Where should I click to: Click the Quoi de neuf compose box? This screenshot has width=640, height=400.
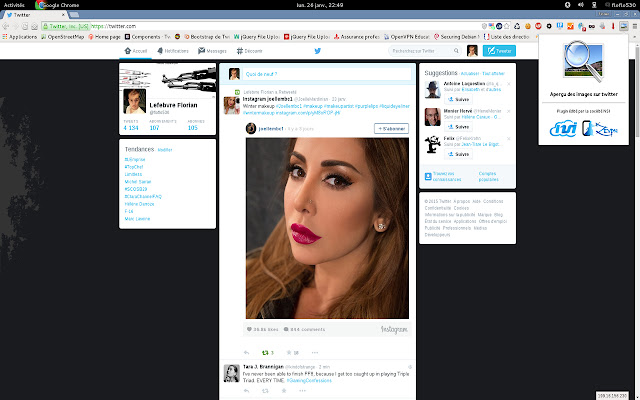pyautogui.click(x=328, y=74)
